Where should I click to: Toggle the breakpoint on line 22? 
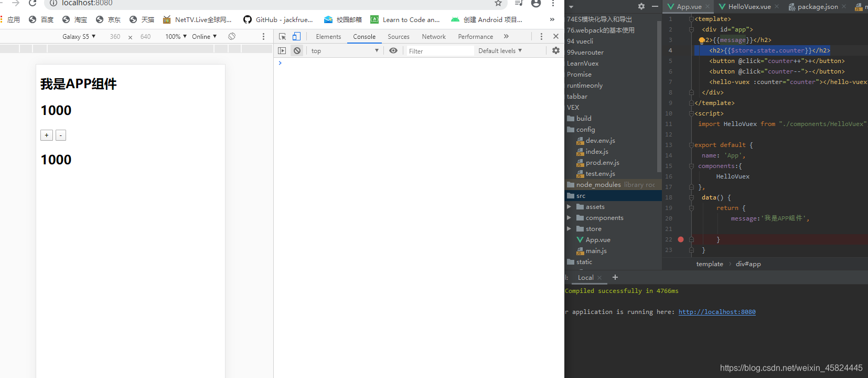(x=681, y=239)
